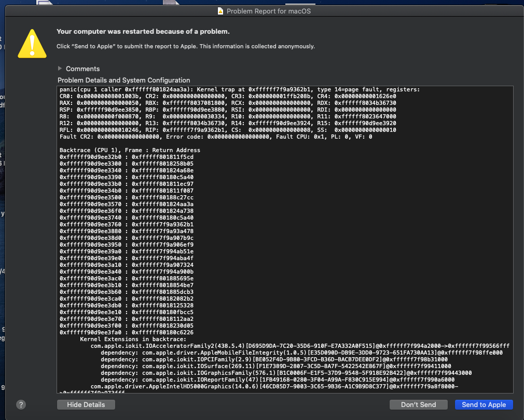Click backtrace row ending in '0xffffff801824aa3a'
524x420 pixels.
[x=127, y=204]
